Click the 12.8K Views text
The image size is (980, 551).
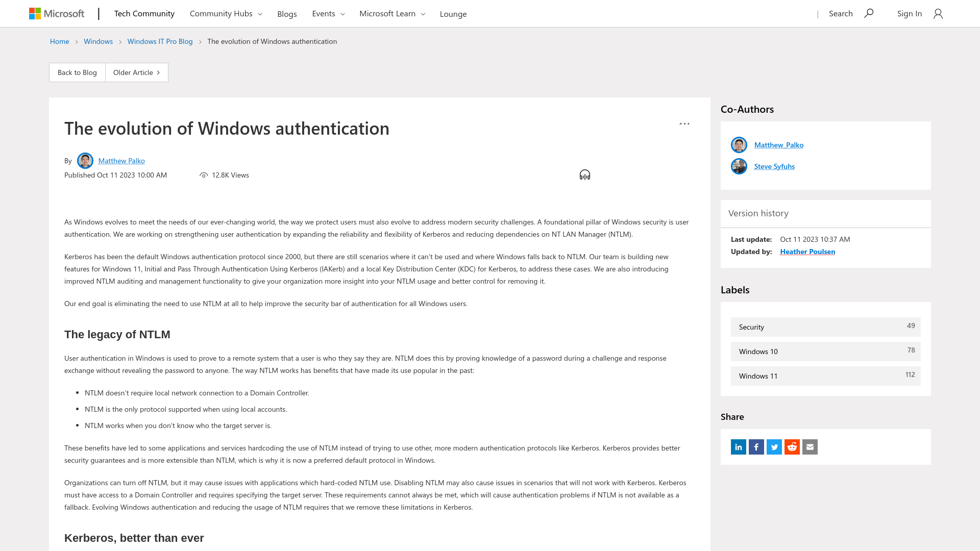pyautogui.click(x=230, y=175)
